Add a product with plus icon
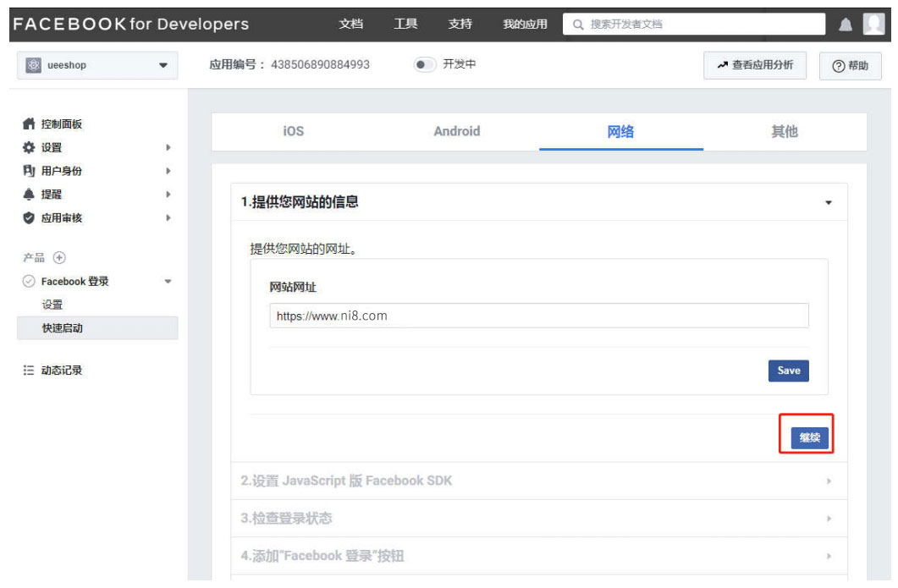This screenshot has height=588, width=898. (59, 257)
